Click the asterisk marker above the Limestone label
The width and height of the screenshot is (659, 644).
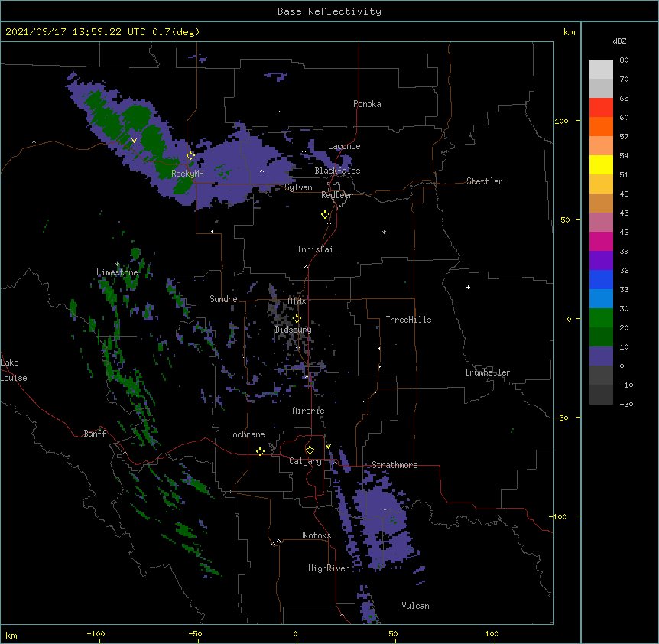tap(117, 264)
